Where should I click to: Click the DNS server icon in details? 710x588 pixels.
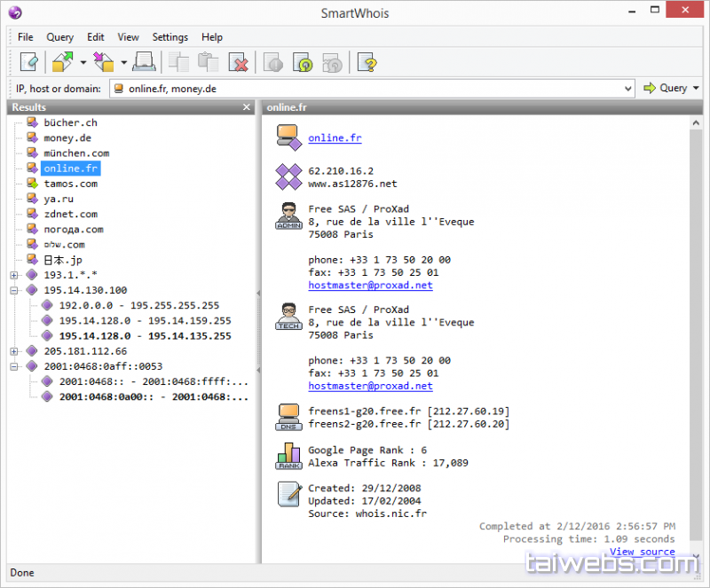tap(288, 417)
